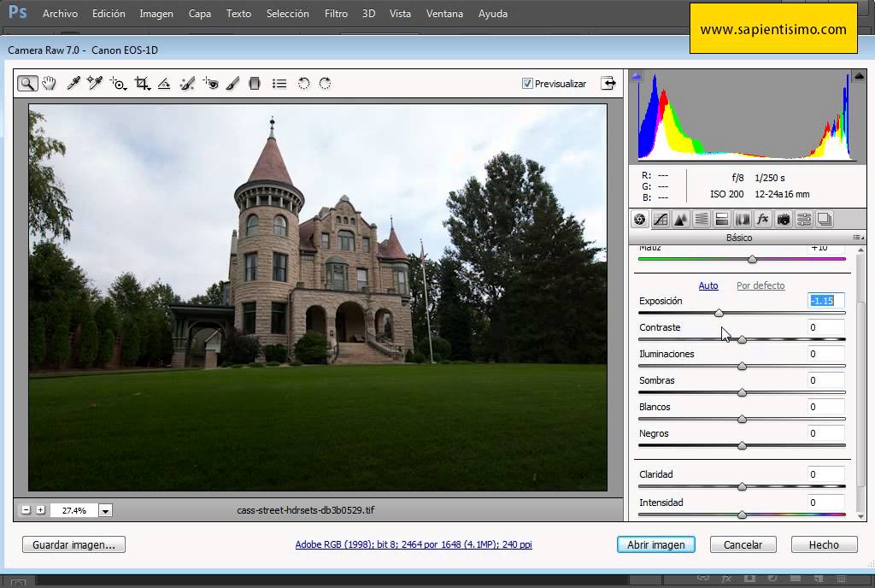Zoom out with the minus button
This screenshot has width=875, height=588.
(x=26, y=510)
